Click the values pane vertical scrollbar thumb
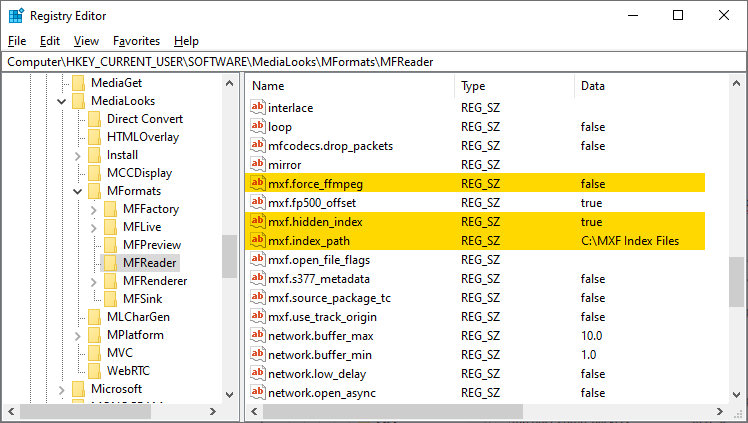This screenshot has width=748, height=423. click(736, 285)
